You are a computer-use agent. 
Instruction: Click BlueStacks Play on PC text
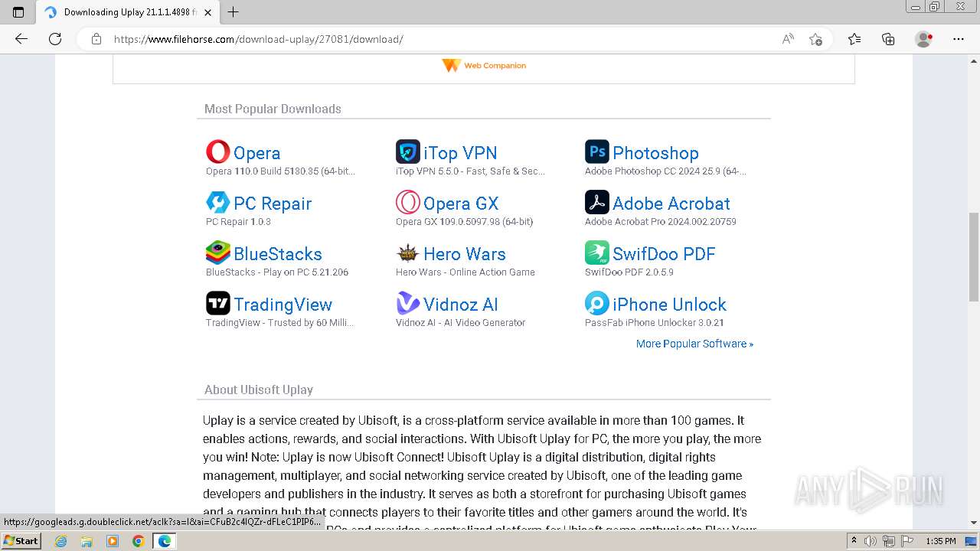point(277,272)
